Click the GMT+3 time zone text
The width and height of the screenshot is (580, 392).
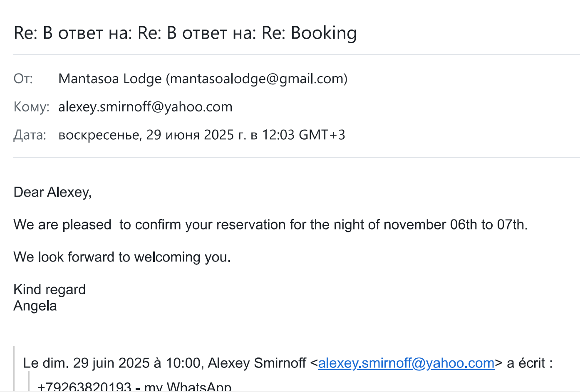(x=322, y=135)
